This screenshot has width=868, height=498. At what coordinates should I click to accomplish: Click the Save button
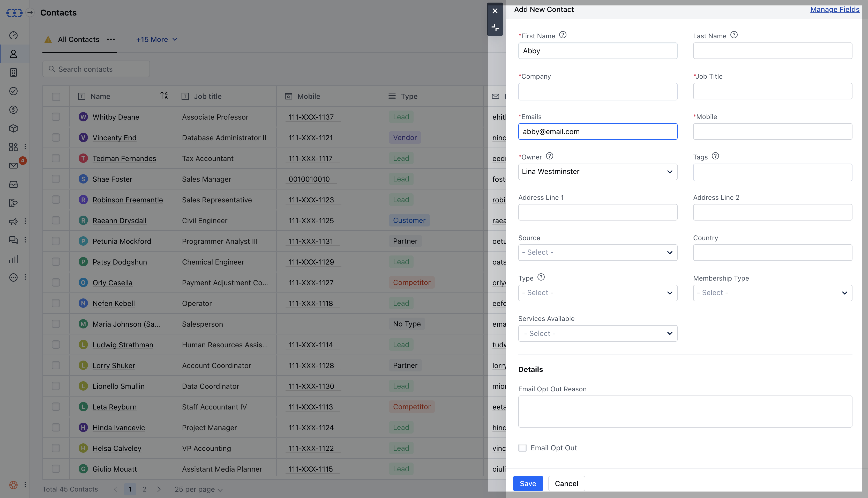[528, 483]
